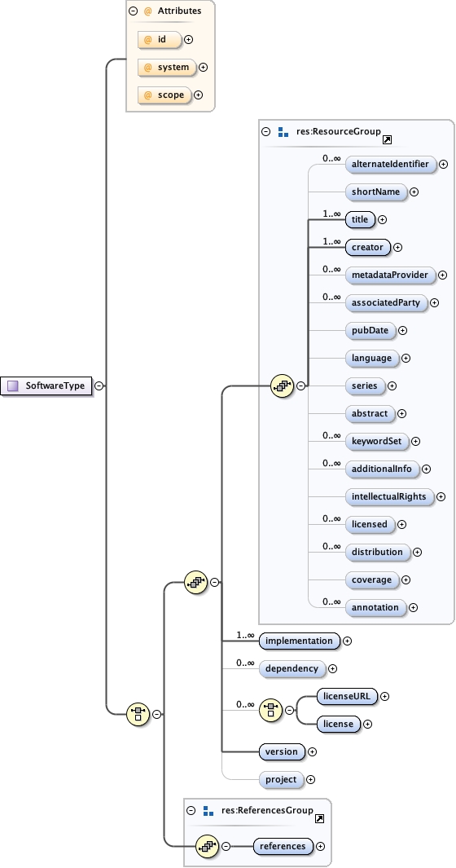Expand the series plus button
Screen dimensions: 456x868
tap(392, 386)
